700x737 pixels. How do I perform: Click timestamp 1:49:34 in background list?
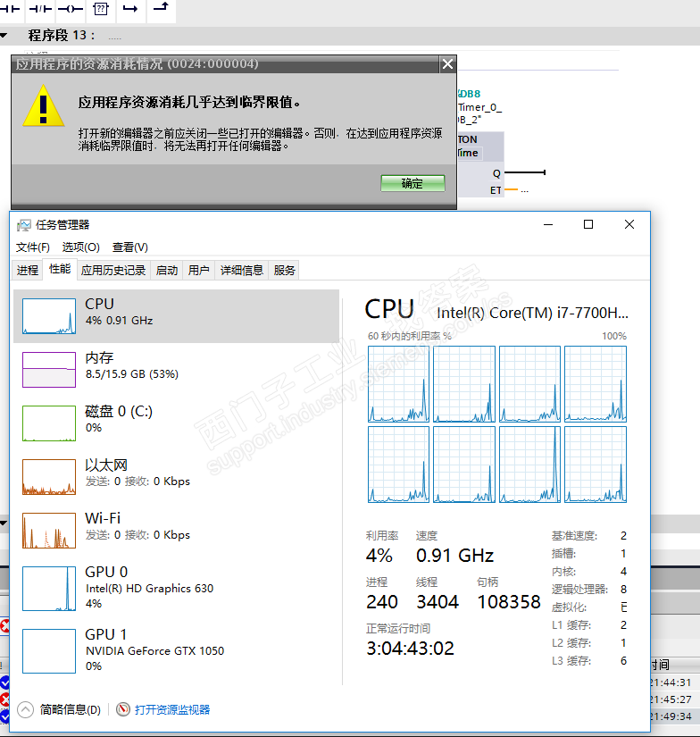point(671,716)
